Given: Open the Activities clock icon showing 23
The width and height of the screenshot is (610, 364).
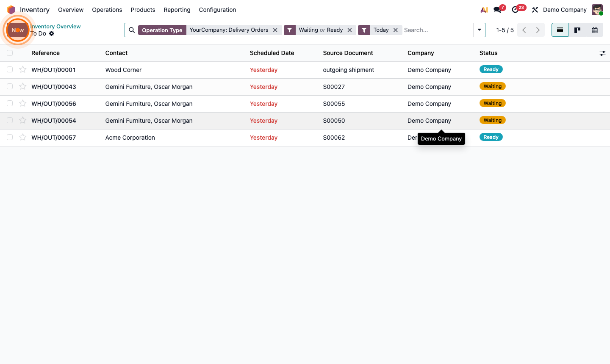Looking at the screenshot, I should 516,9.
